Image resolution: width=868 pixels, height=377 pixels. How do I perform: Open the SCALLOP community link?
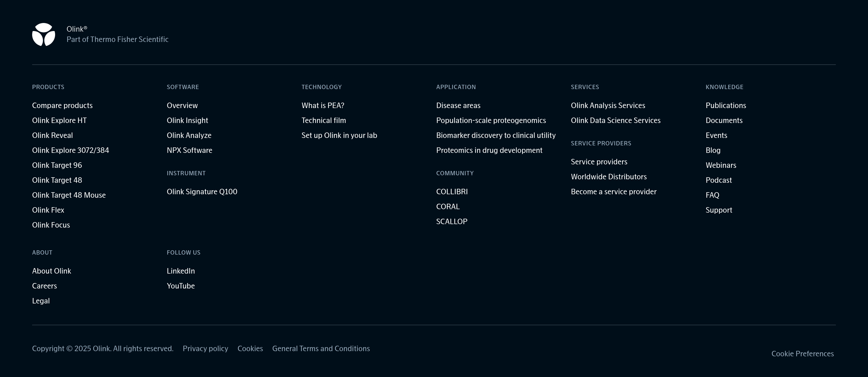point(452,222)
